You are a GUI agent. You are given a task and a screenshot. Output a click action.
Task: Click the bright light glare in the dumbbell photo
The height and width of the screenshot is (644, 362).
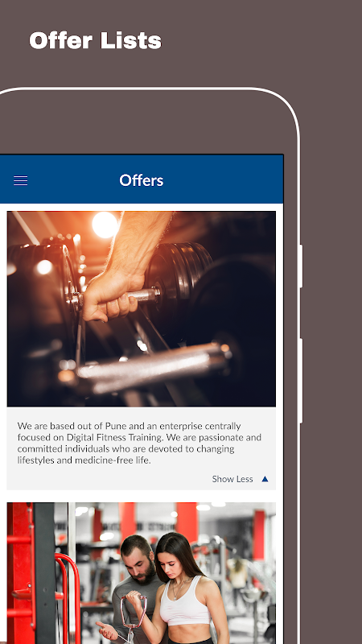click(105, 225)
